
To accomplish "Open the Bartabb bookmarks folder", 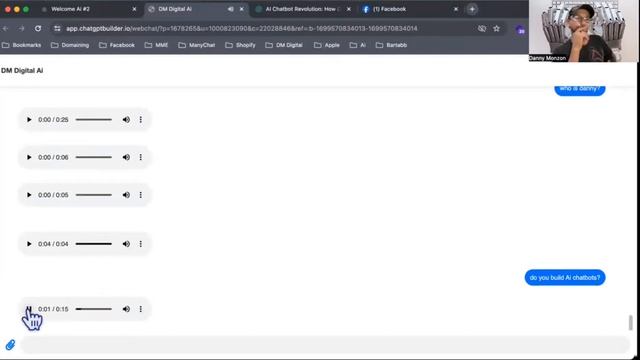I will click(391, 45).
